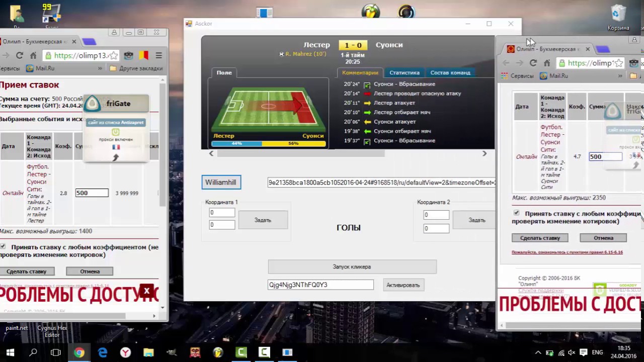Viewport: 644px width, 362px height.
Task: Open File Explorer from taskbar
Action: point(148,352)
